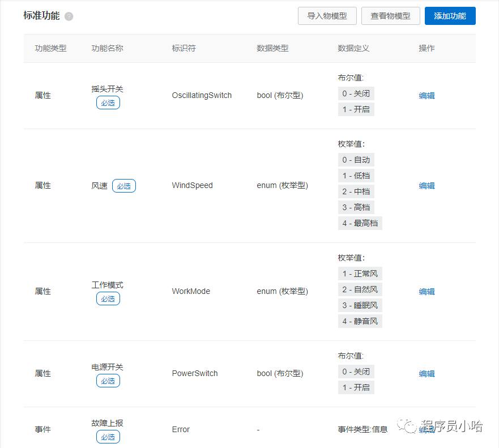Edit the 摇头开关 property
Viewport: 499px width, 448px height.
point(427,96)
